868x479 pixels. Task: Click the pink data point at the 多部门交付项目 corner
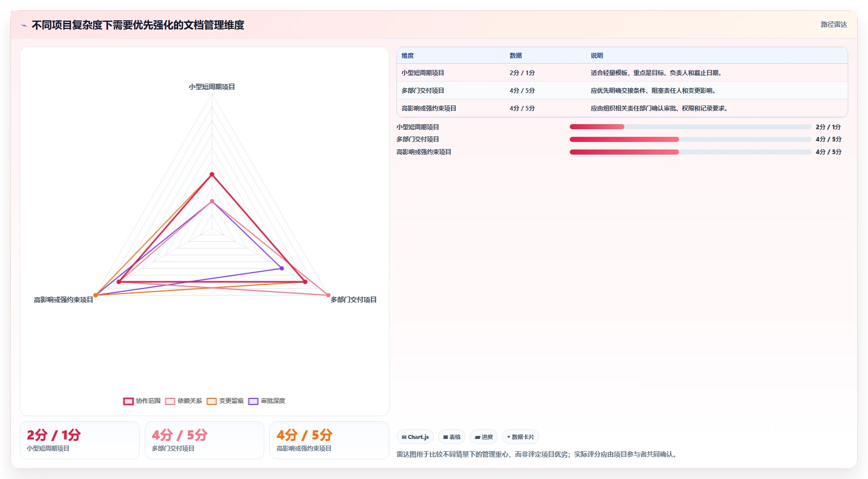point(328,295)
